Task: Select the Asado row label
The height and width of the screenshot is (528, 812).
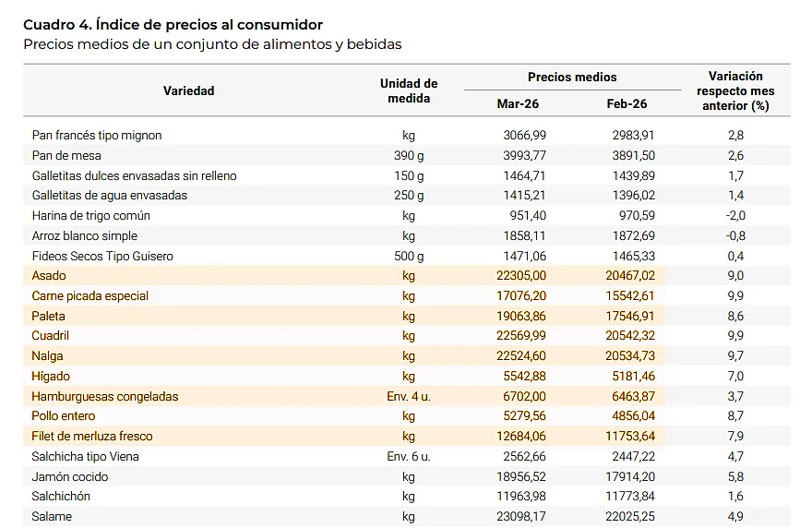Action: tap(49, 276)
